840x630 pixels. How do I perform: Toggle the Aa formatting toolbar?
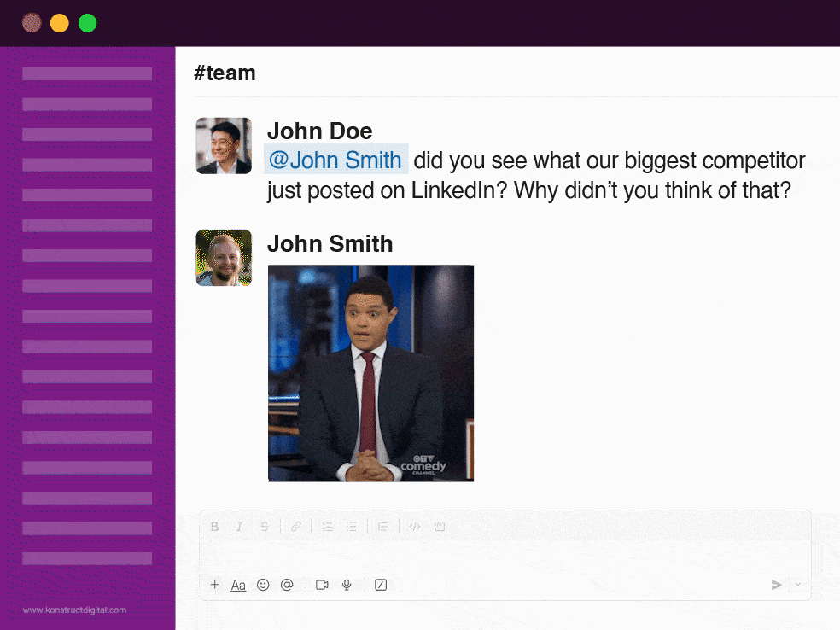tap(238, 586)
